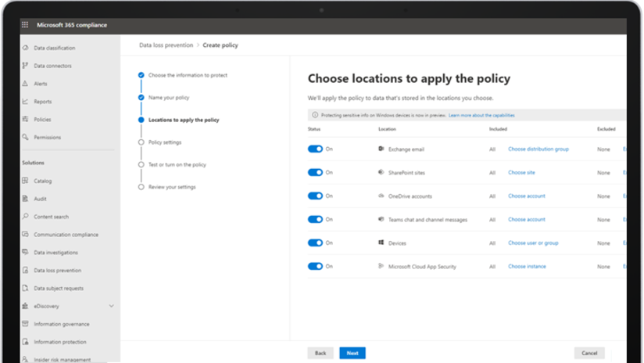644x363 pixels.
Task: Expand the eDiscovery chevron
Action: click(111, 306)
